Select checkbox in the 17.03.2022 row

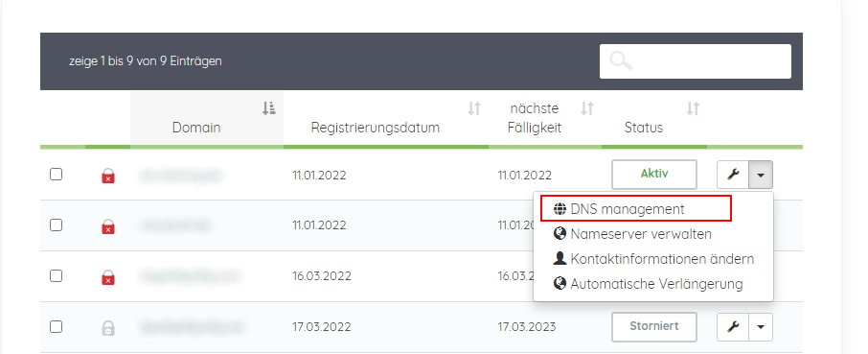[56, 326]
